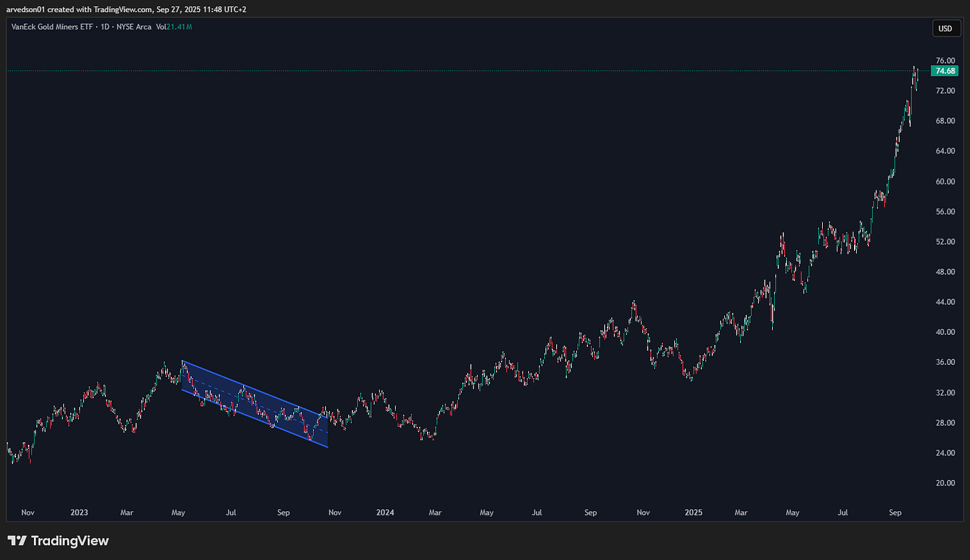The image size is (970, 560).
Task: Click the TradingView logo
Action: [58, 541]
